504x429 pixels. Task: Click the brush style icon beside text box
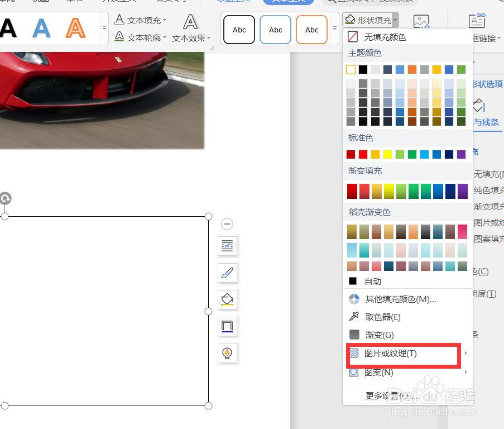click(x=227, y=273)
